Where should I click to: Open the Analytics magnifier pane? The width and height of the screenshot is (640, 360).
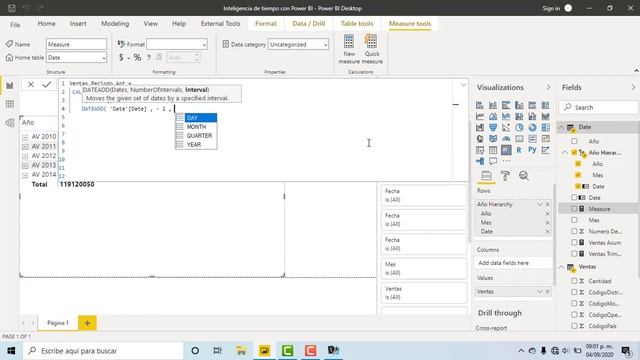pos(524,176)
